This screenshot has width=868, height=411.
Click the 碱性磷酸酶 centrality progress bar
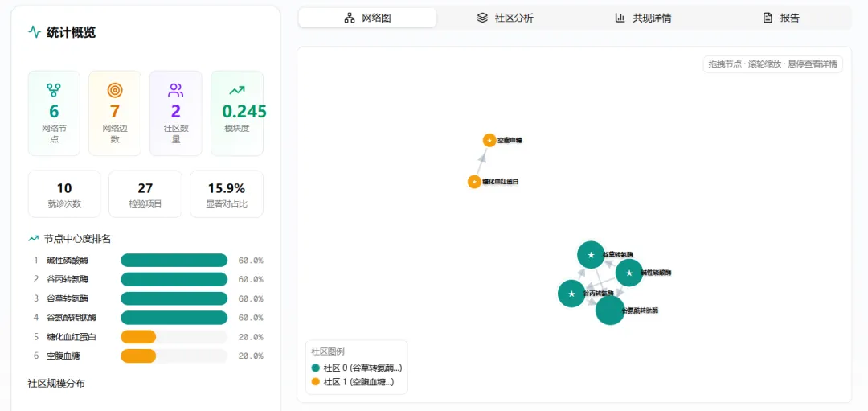[x=174, y=260]
